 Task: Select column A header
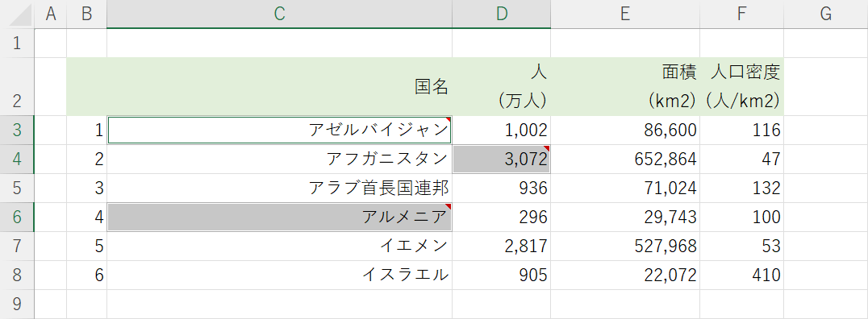[x=51, y=14]
